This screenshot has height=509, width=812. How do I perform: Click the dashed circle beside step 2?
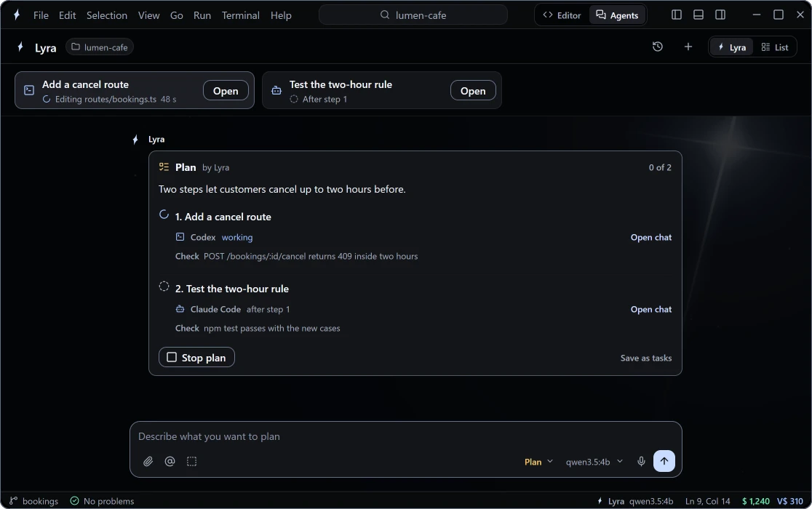[164, 286]
